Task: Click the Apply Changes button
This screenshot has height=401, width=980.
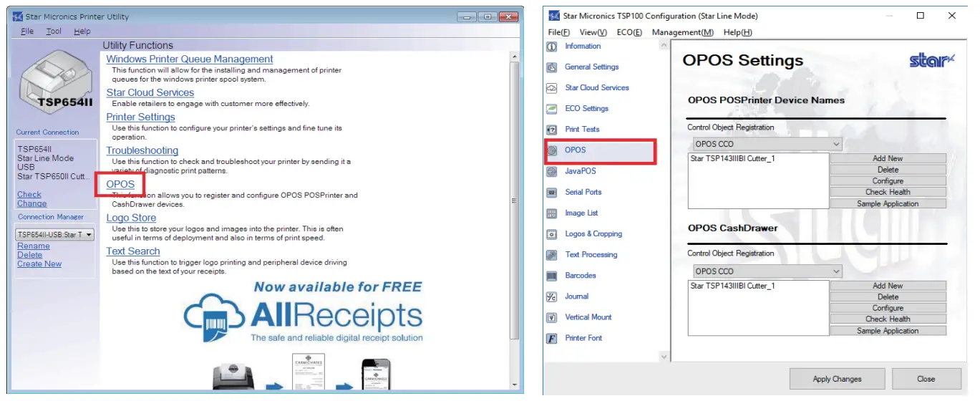Action: (837, 380)
